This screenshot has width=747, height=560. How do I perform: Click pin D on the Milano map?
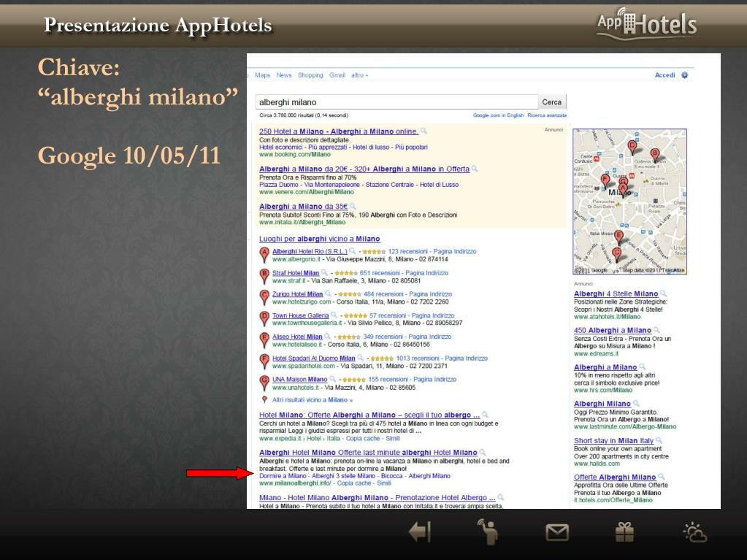click(632, 147)
